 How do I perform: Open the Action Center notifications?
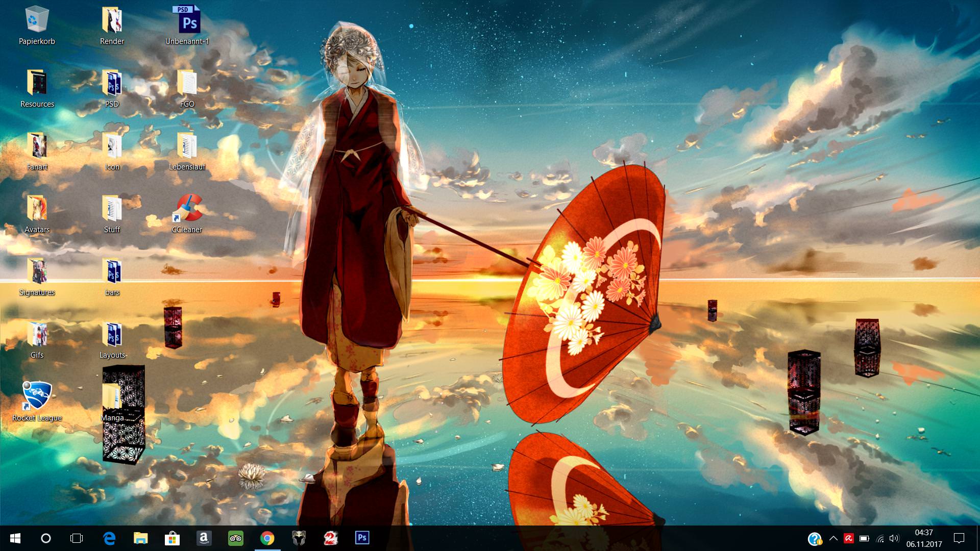(x=959, y=538)
